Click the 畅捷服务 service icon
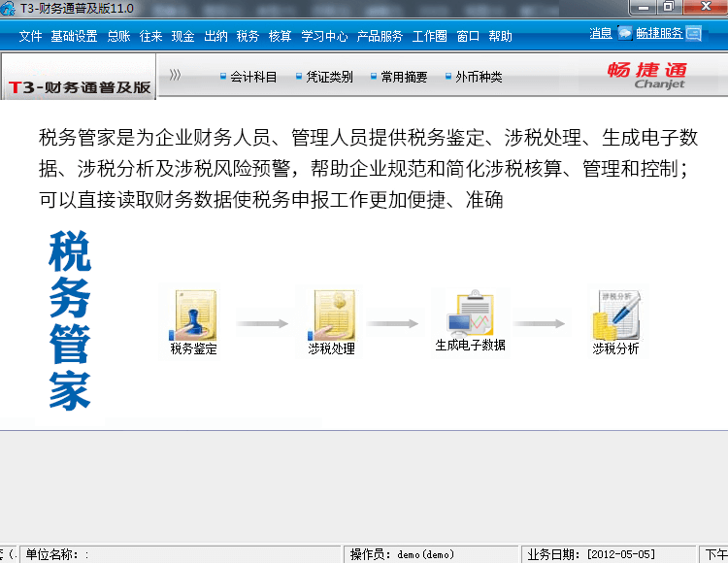 coord(694,33)
